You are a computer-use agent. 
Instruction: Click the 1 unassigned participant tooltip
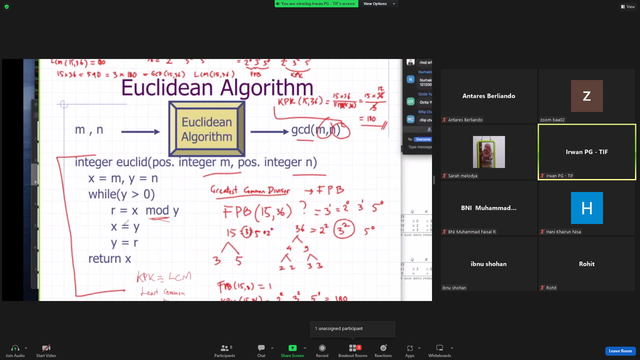pyautogui.click(x=353, y=329)
